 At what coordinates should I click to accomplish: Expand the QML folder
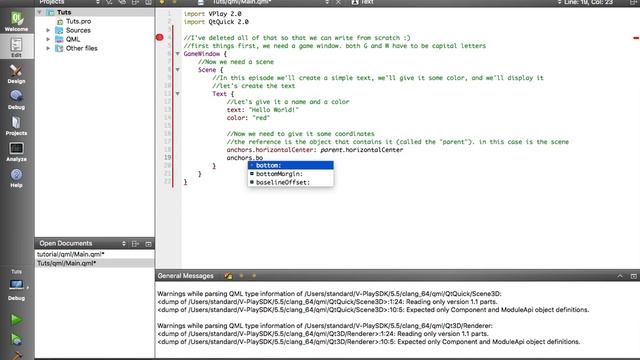(x=48, y=39)
